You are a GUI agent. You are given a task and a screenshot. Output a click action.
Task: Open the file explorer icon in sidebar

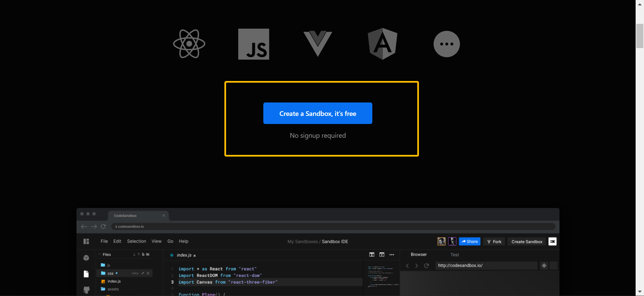(86, 274)
